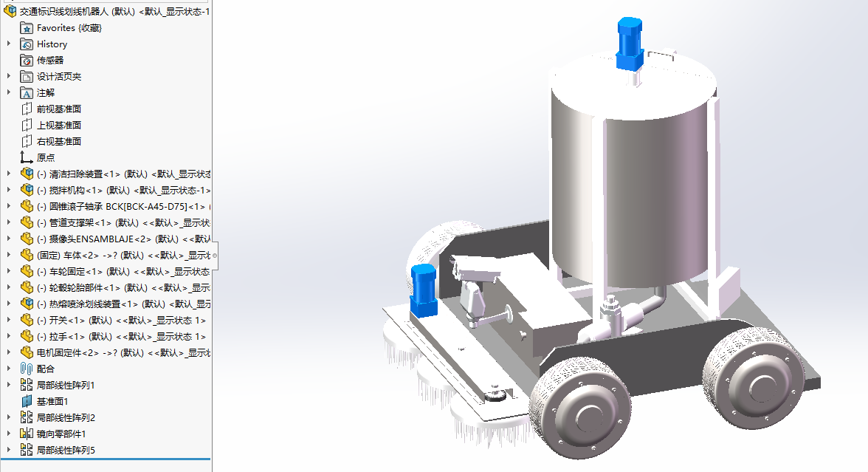
Task: Click the 管道支撑架 part icon
Action: (26, 223)
